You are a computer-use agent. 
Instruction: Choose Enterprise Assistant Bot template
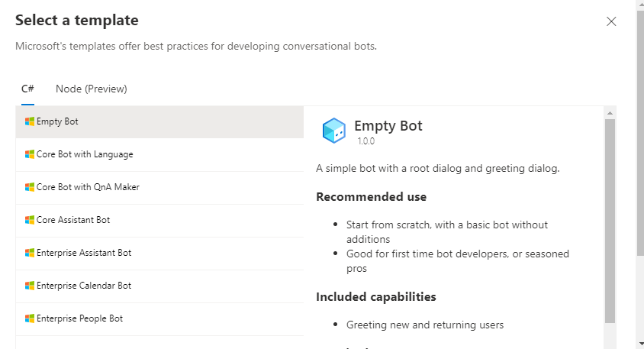159,253
